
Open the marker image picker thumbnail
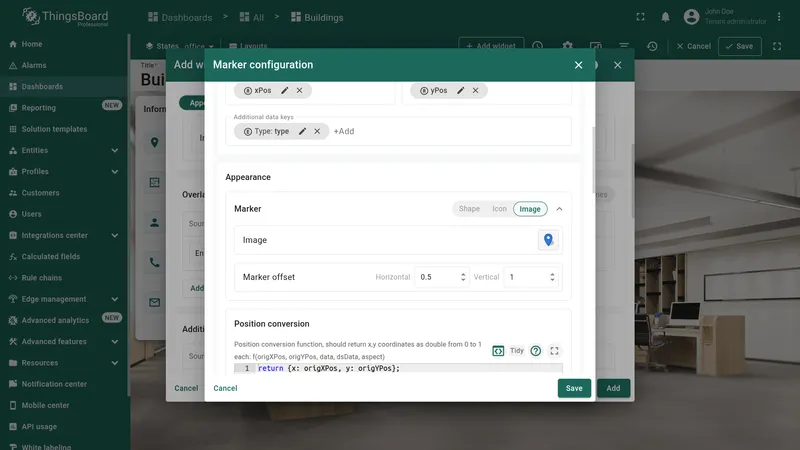[x=548, y=240]
